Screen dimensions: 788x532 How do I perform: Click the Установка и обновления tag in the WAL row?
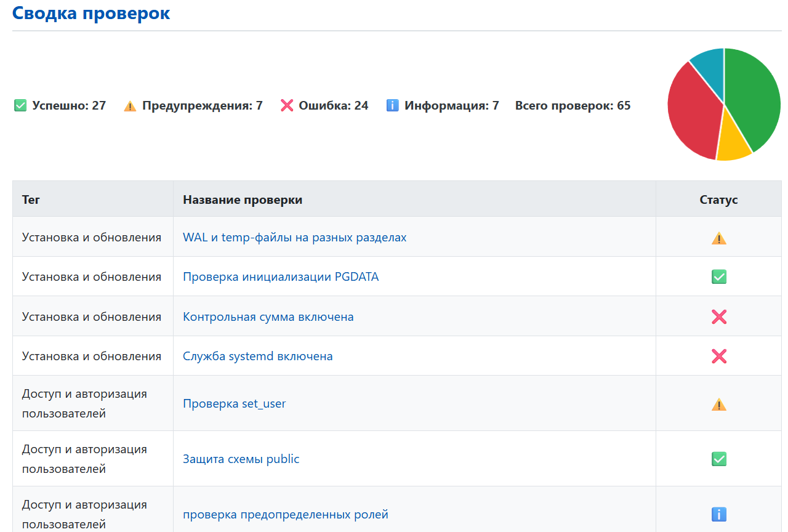(x=92, y=237)
